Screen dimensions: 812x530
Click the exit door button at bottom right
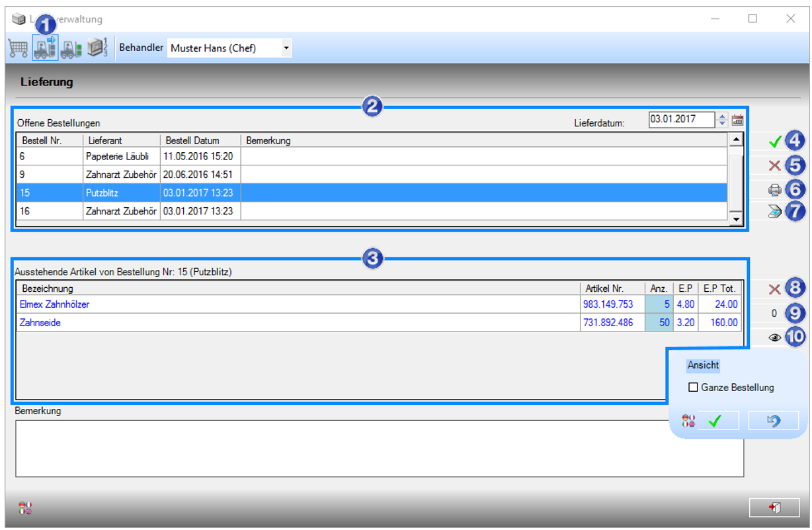[774, 508]
